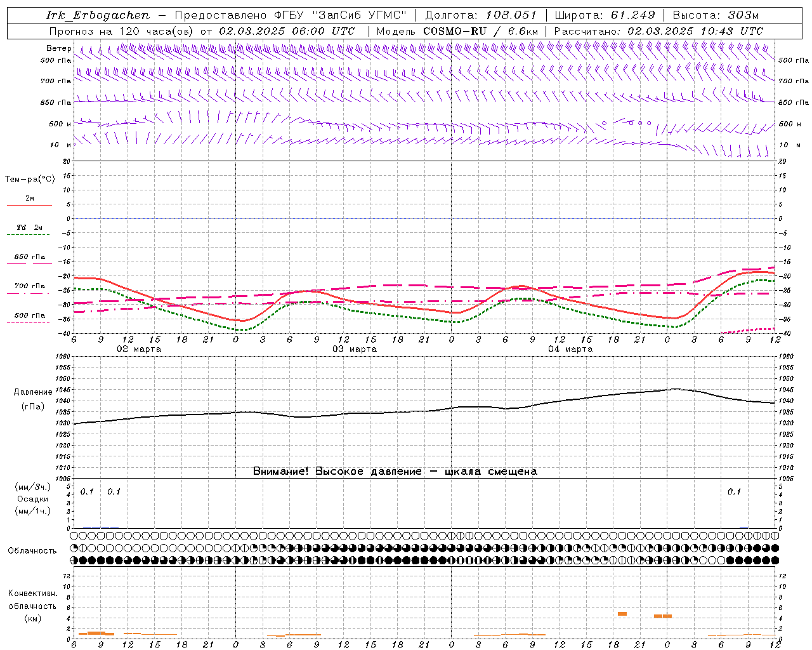Select the Долгота: 108.051 header value
812x650 pixels.
pyautogui.click(x=480, y=15)
